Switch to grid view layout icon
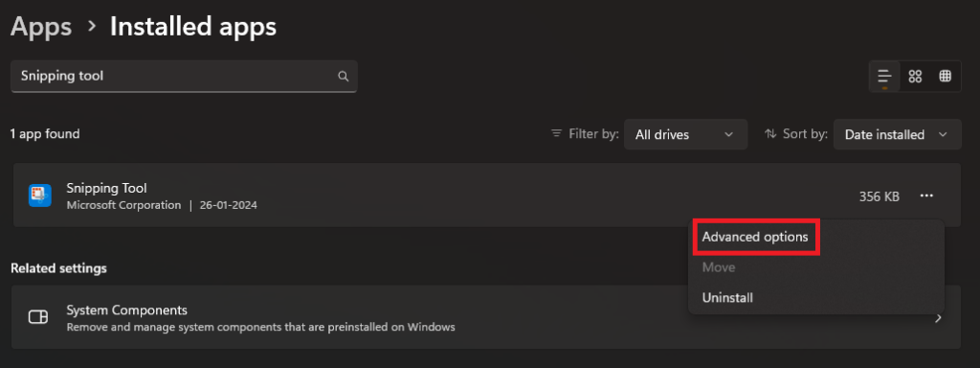Screen dimensions: 980x368 [x=915, y=77]
